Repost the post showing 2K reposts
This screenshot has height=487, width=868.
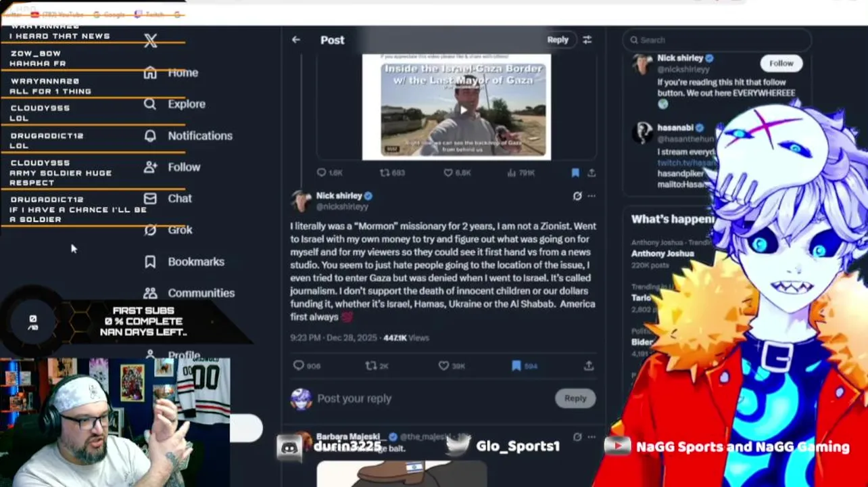[370, 366]
